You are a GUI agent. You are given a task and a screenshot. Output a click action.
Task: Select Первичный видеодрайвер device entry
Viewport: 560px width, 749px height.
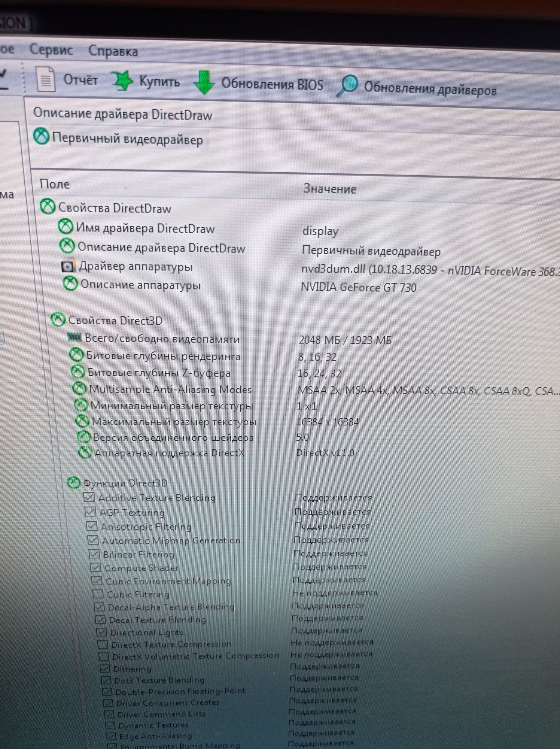click(127, 139)
